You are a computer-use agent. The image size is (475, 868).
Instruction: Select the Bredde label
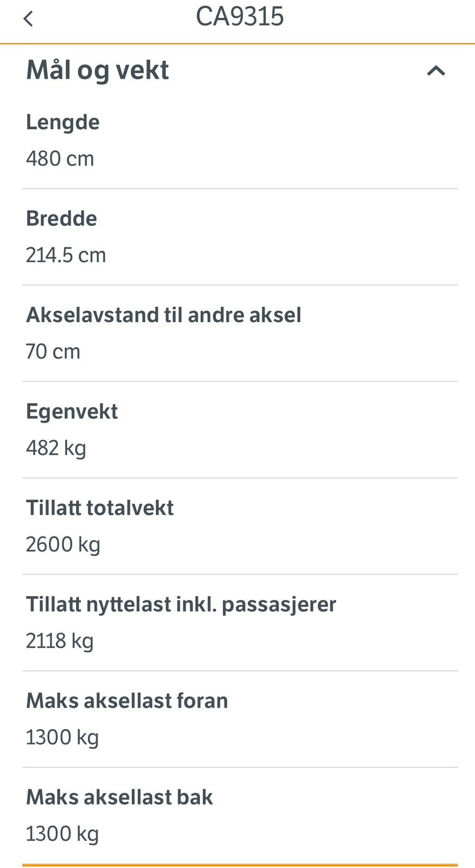(x=62, y=219)
